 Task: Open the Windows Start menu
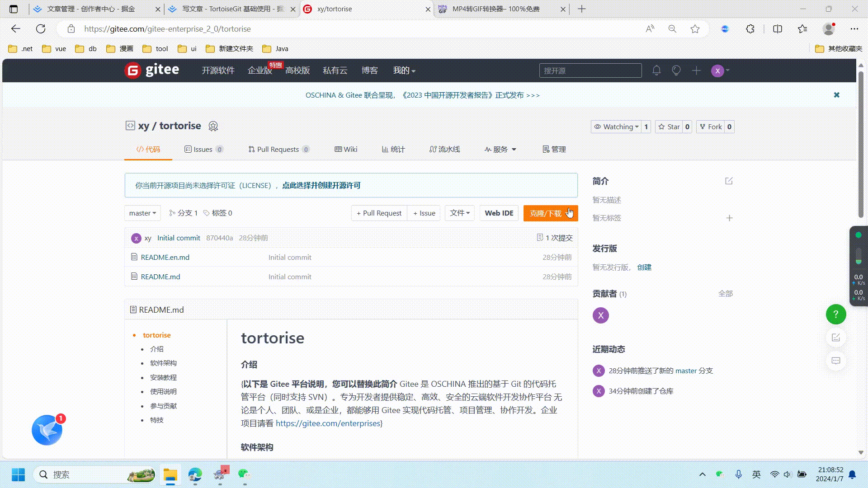18,474
